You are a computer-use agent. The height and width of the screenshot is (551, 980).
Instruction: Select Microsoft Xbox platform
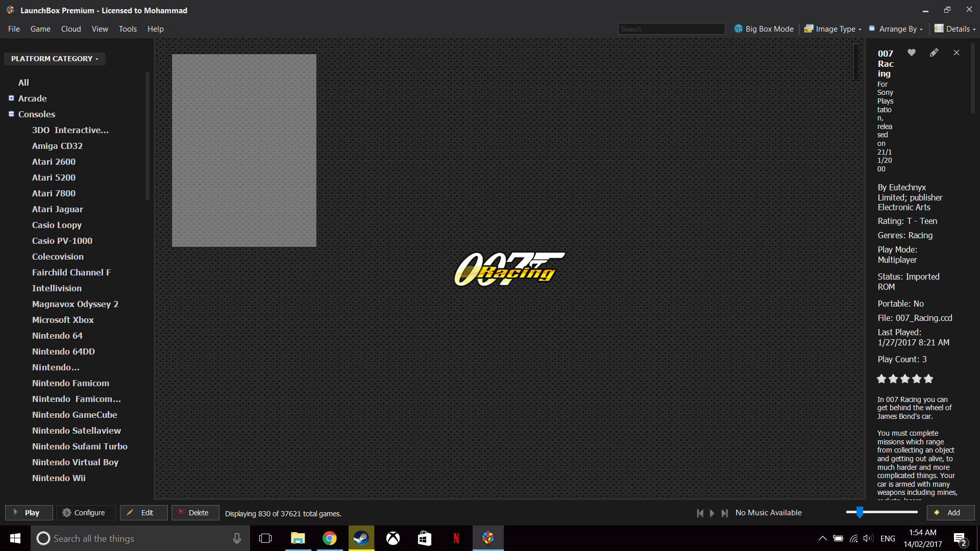[x=63, y=320]
